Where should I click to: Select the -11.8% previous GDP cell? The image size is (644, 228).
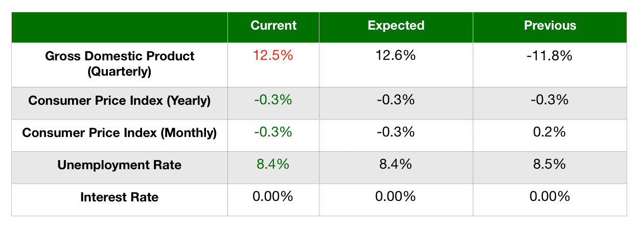click(x=550, y=56)
